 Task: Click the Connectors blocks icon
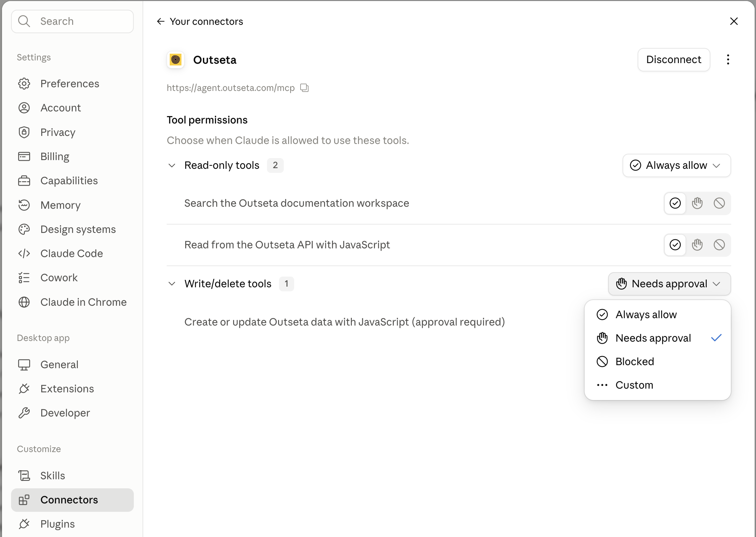point(24,500)
